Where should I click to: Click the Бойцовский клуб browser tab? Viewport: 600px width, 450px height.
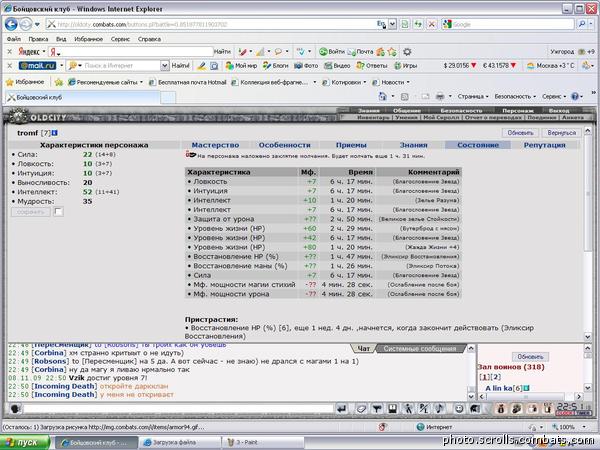pos(82,97)
